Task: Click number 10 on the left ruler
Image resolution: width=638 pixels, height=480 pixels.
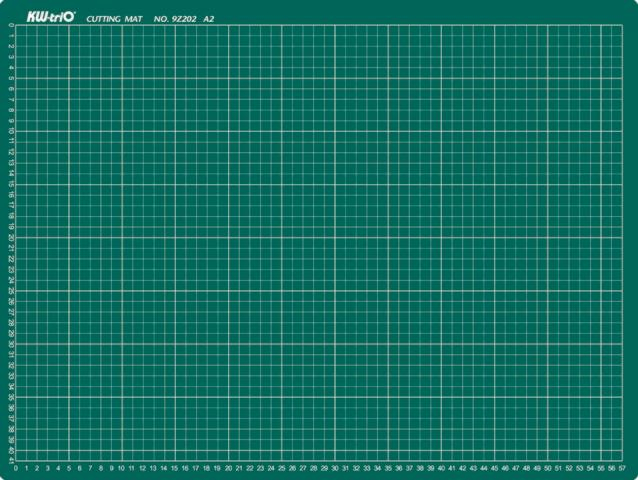Action: [10, 130]
